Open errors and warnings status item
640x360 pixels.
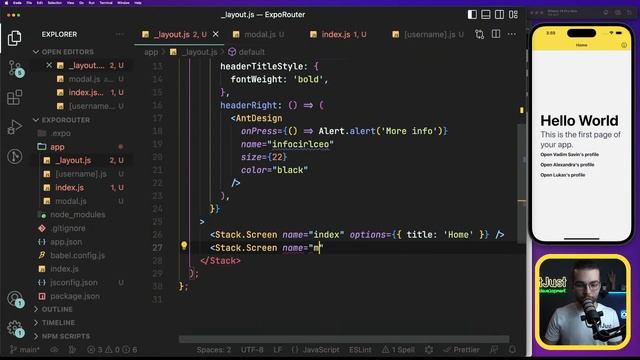(112, 349)
